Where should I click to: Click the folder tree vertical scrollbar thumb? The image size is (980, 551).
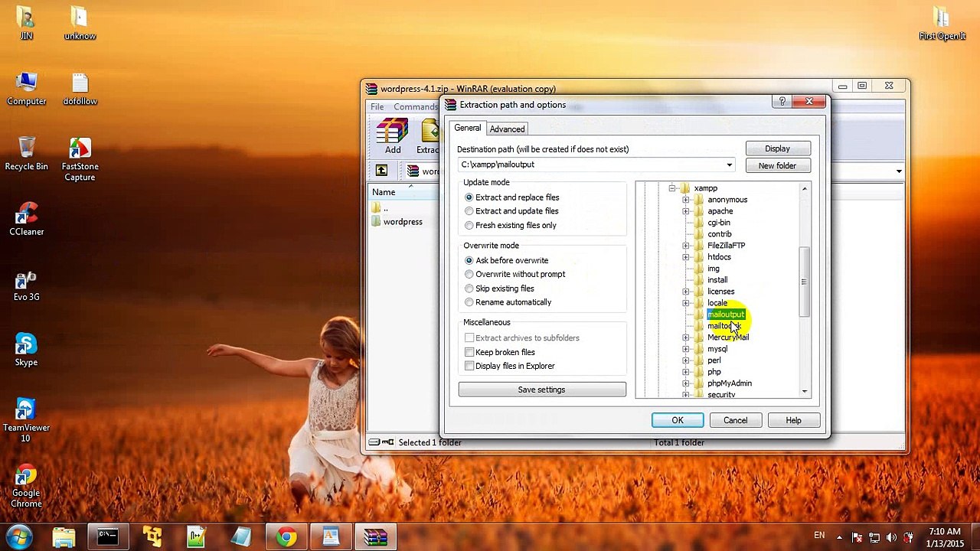(x=804, y=282)
